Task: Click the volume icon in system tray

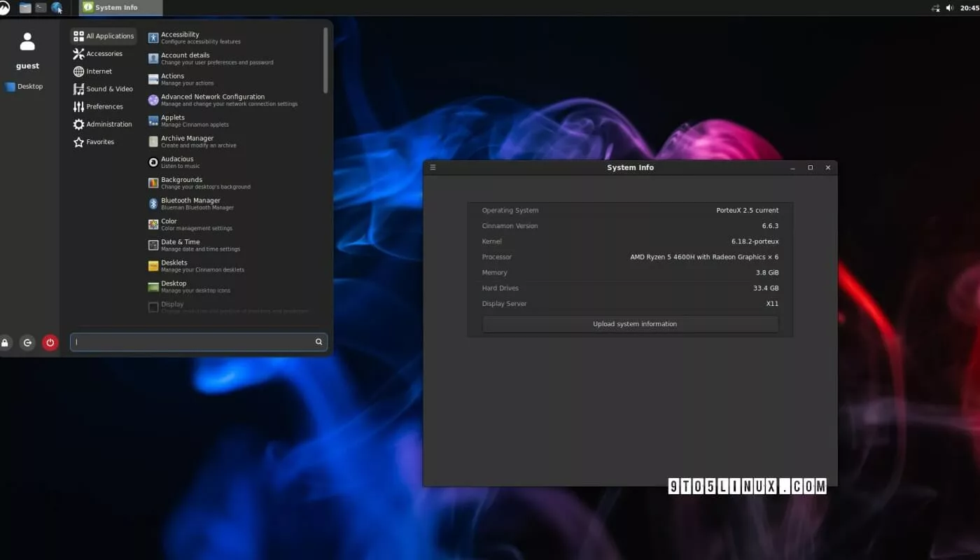Action: click(950, 8)
